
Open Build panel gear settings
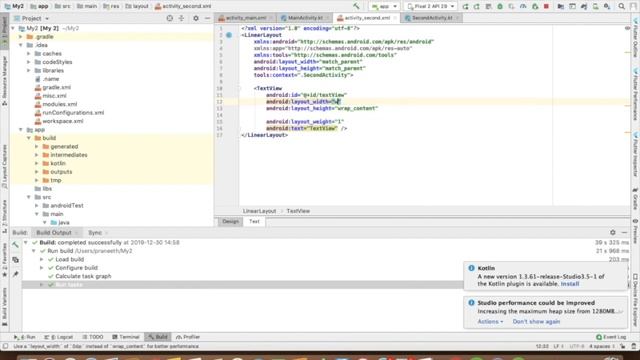click(x=613, y=232)
